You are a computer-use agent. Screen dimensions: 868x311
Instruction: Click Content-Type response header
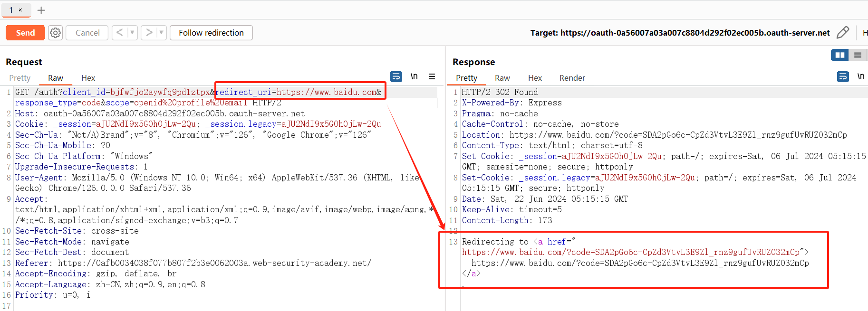click(x=552, y=145)
